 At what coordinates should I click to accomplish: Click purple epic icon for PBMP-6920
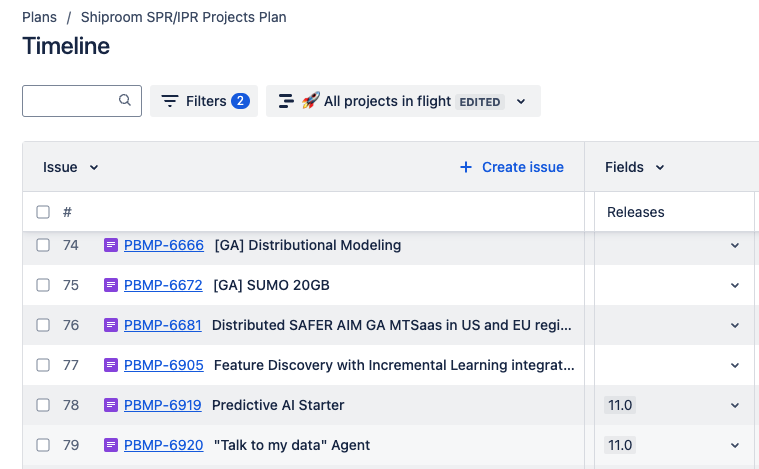111,445
